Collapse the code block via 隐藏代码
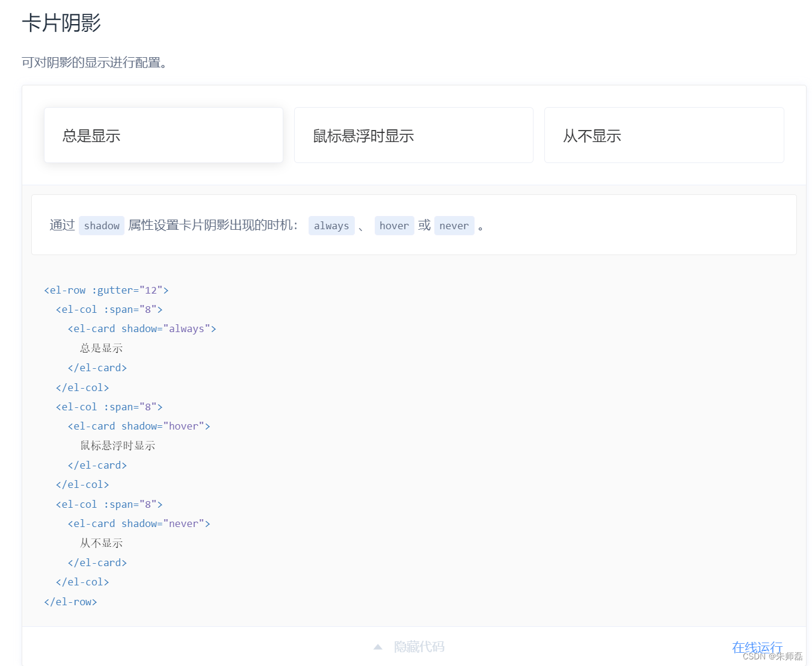 pos(419,646)
